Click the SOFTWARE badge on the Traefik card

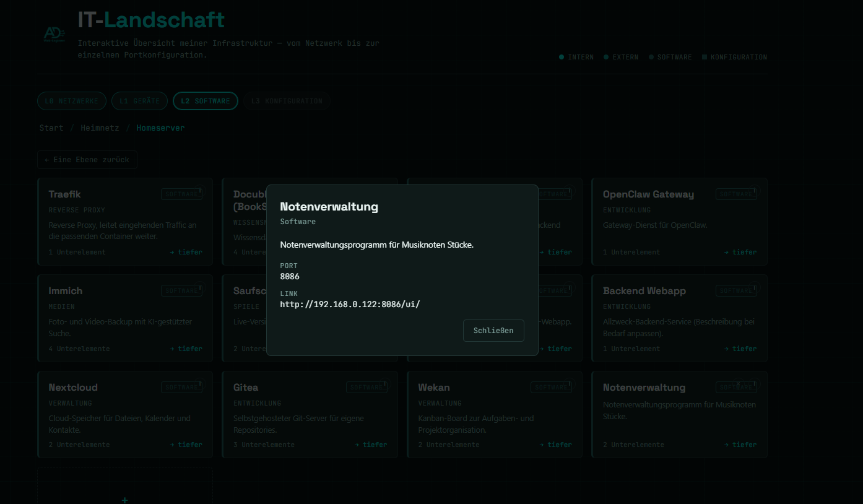pyautogui.click(x=181, y=194)
